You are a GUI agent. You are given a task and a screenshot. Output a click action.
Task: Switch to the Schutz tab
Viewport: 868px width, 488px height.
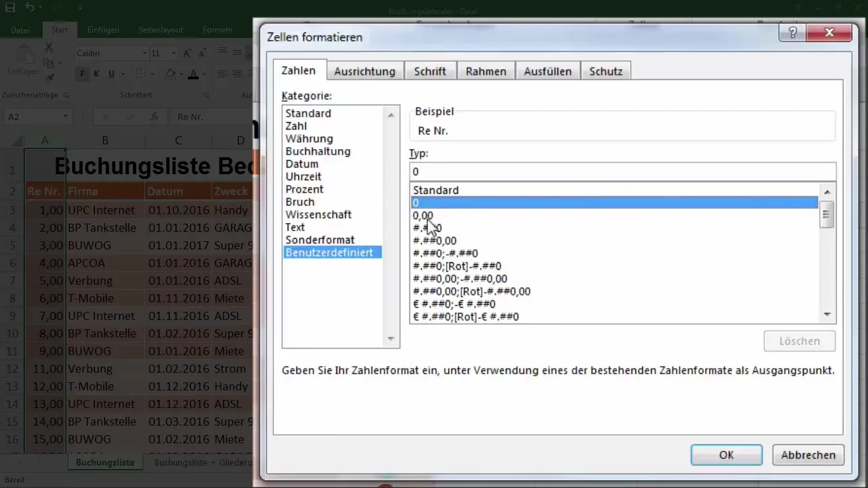pyautogui.click(x=606, y=71)
